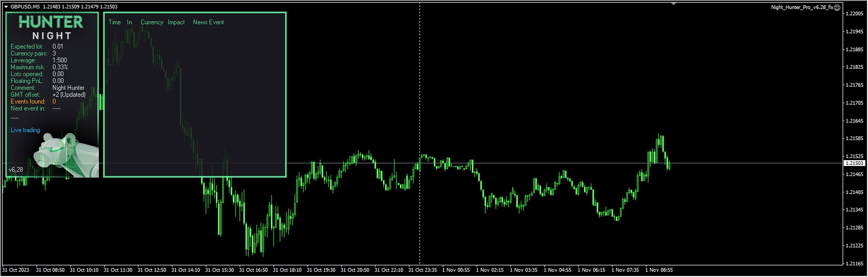868x277 pixels.
Task: Click the smiley face icon beside Night_Hunter_Pro
Action: tap(837, 7)
